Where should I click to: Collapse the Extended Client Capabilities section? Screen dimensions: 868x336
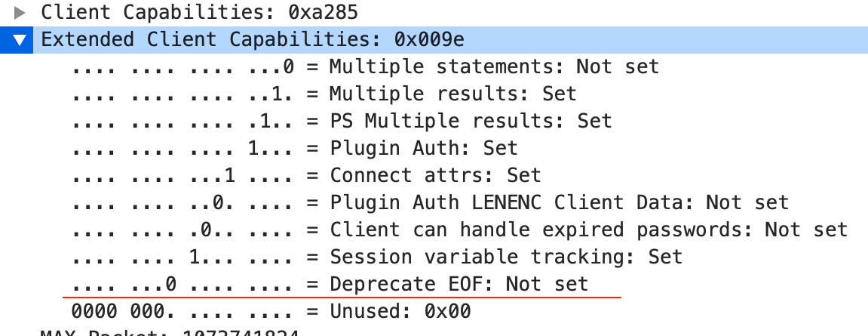coord(21,40)
